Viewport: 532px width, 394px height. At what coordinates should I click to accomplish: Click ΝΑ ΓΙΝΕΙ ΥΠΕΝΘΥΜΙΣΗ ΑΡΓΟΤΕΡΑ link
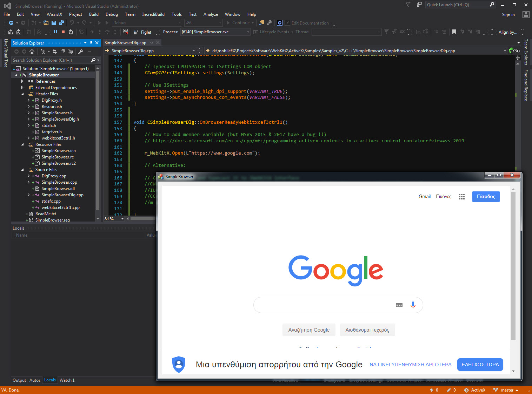coord(411,365)
